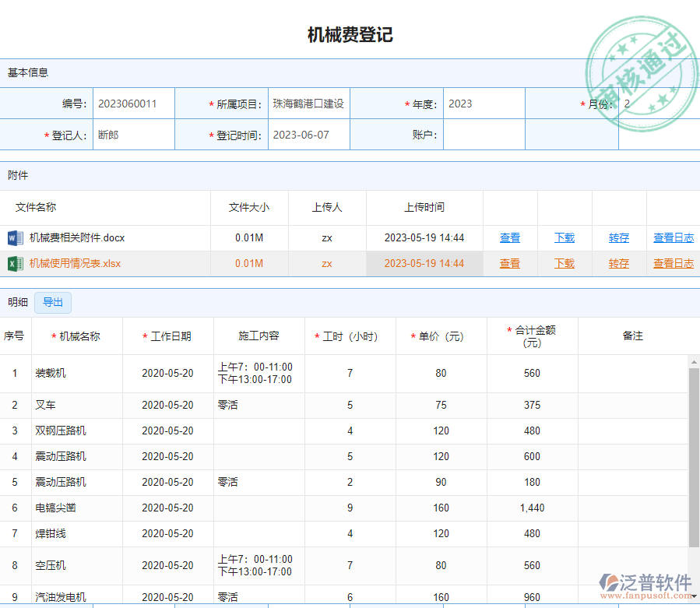Screen dimensions: 700x608
Task: Click the Excel file icon beside 机械使用情况表.xlsx
Action: 16,263
